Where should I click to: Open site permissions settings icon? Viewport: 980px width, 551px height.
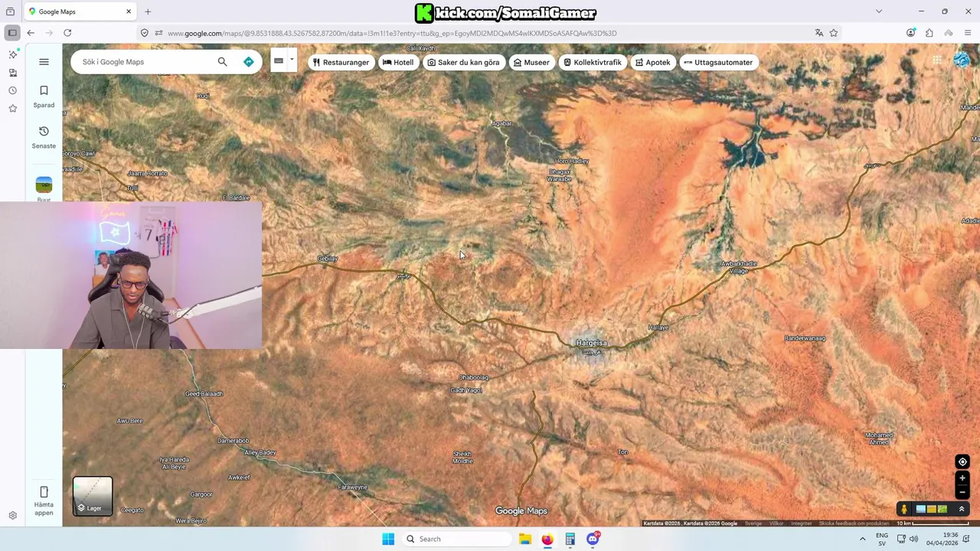tap(158, 33)
